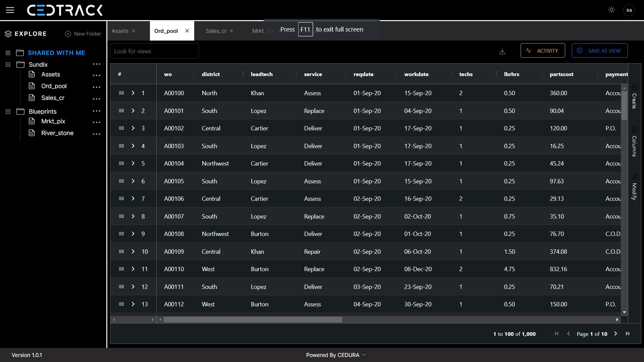This screenshot has height=362, width=644.
Task: Switch to the Sales_cr tab
Action: click(x=216, y=31)
